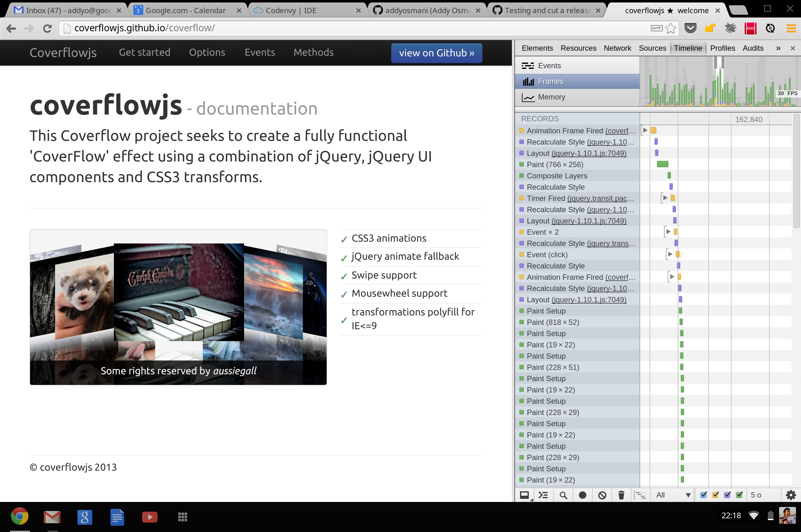Screen dimensions: 801x532
Task: Launch Chrome from the shelf
Action: pos(19,516)
